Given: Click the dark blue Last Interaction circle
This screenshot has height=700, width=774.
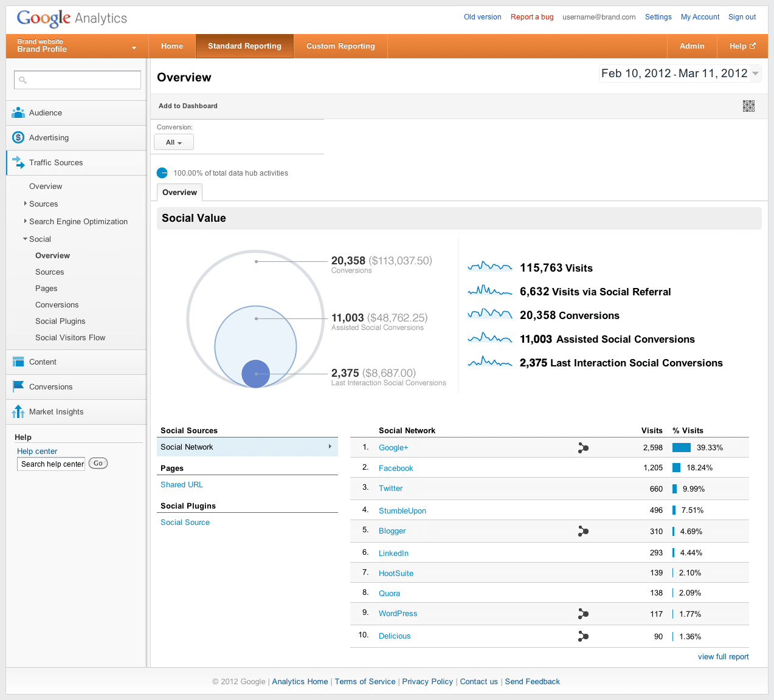Looking at the screenshot, I should [x=255, y=374].
